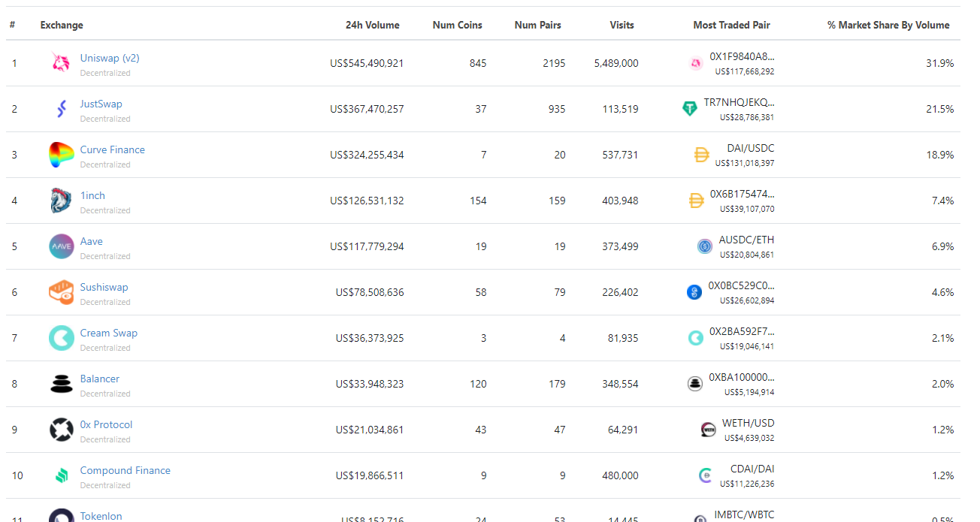Click the pink coin icon beside 0X1F9840A8
Viewport: 980px width, 522px height.
coord(696,64)
